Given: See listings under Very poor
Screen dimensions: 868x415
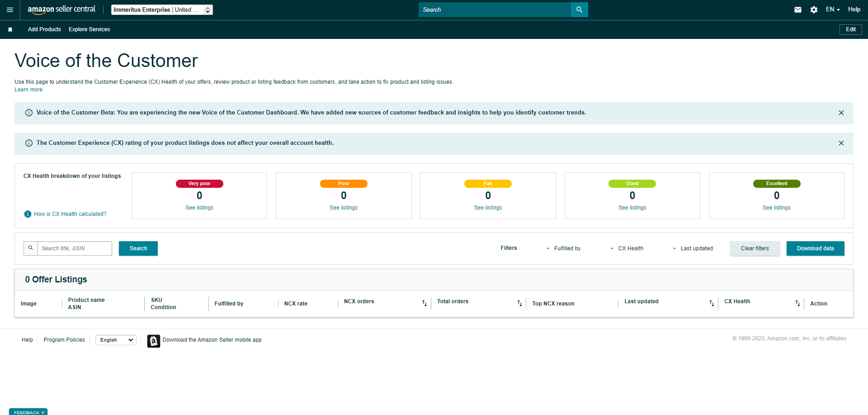Looking at the screenshot, I should [199, 208].
